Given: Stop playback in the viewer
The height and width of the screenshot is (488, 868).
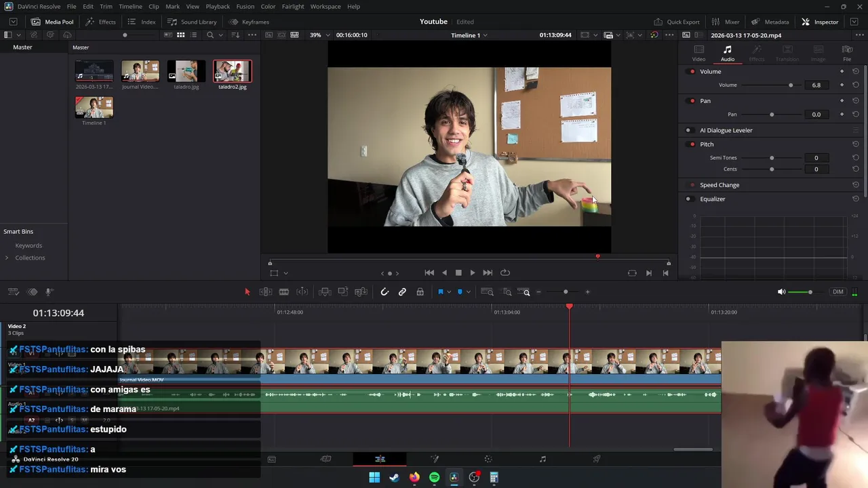Looking at the screenshot, I should tap(458, 272).
